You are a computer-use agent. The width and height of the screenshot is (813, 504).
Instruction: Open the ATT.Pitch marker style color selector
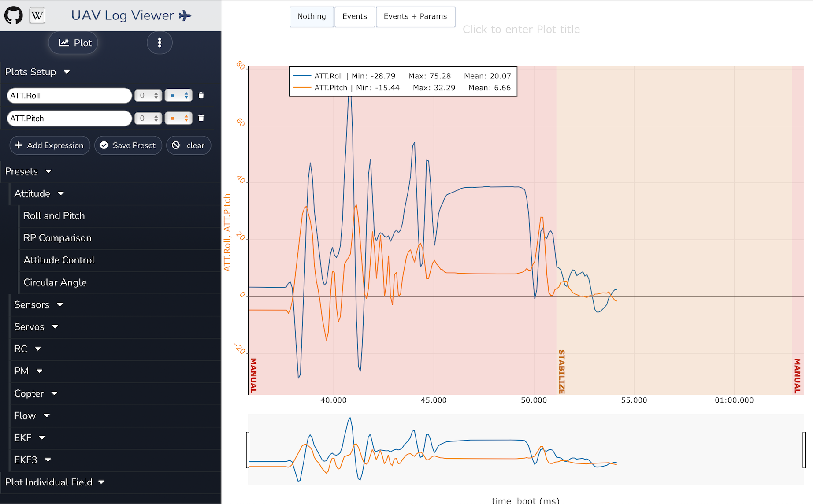(178, 118)
